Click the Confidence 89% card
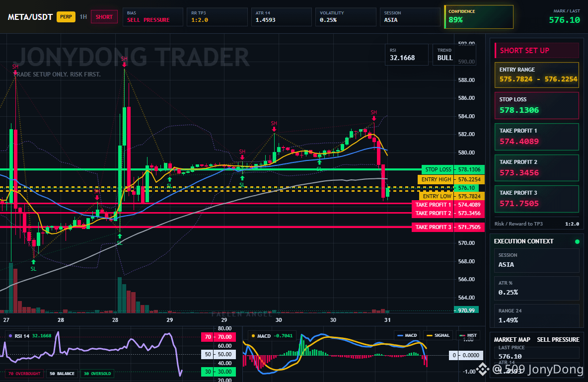This screenshot has width=588, height=382. [479, 16]
